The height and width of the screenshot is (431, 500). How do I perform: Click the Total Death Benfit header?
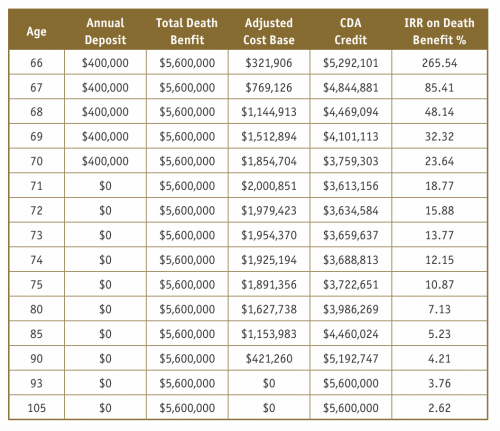[187, 31]
